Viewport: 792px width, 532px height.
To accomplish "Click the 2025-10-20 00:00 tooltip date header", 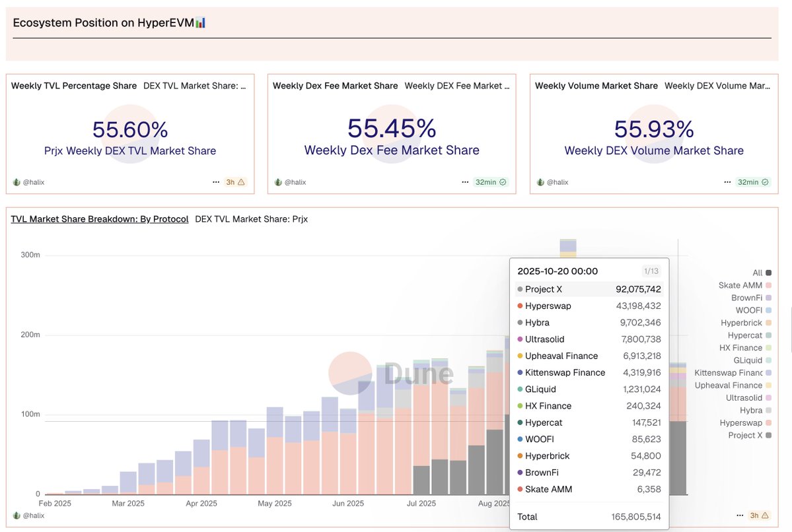I will pyautogui.click(x=558, y=271).
